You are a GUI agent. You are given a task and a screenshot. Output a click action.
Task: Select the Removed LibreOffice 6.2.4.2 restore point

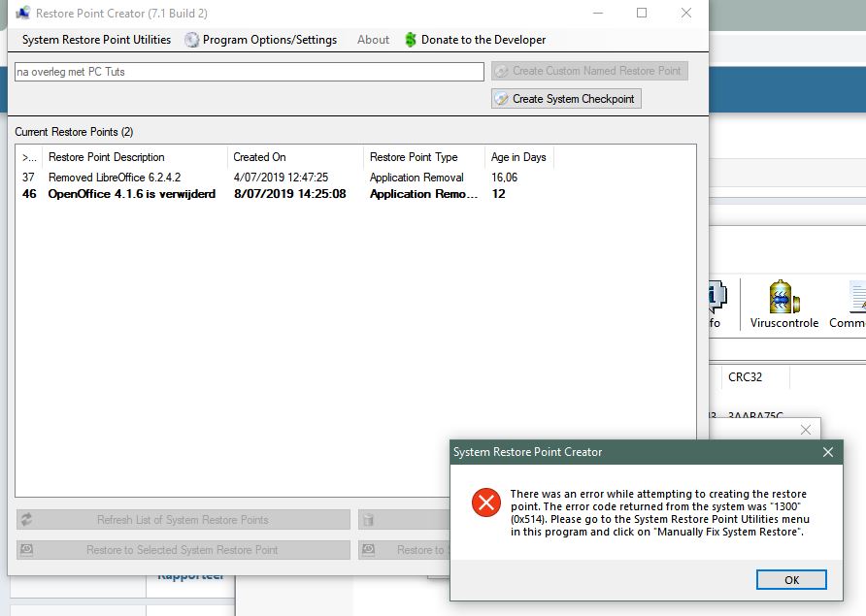(x=115, y=178)
